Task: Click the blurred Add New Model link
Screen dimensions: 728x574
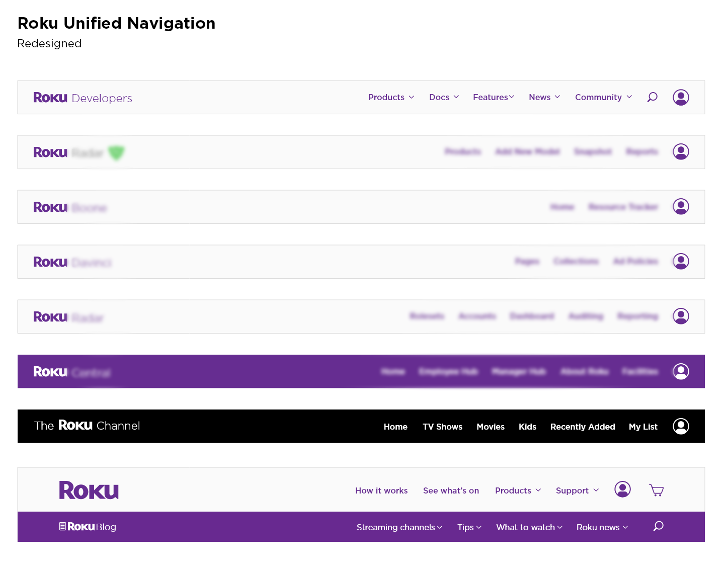Action: click(527, 151)
